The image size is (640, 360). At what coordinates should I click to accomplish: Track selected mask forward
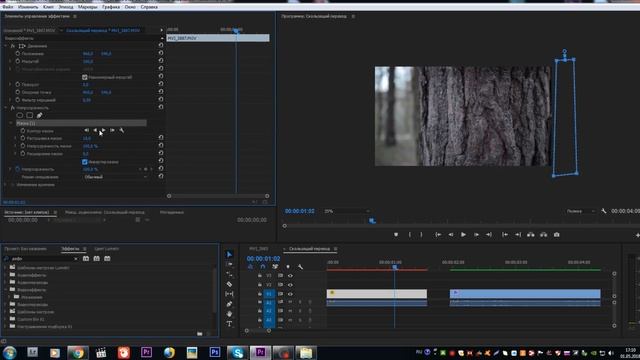104,130
